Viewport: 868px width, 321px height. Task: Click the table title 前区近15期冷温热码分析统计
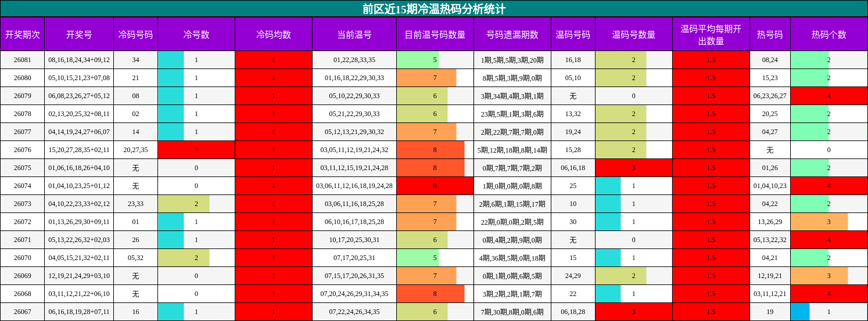pos(433,9)
